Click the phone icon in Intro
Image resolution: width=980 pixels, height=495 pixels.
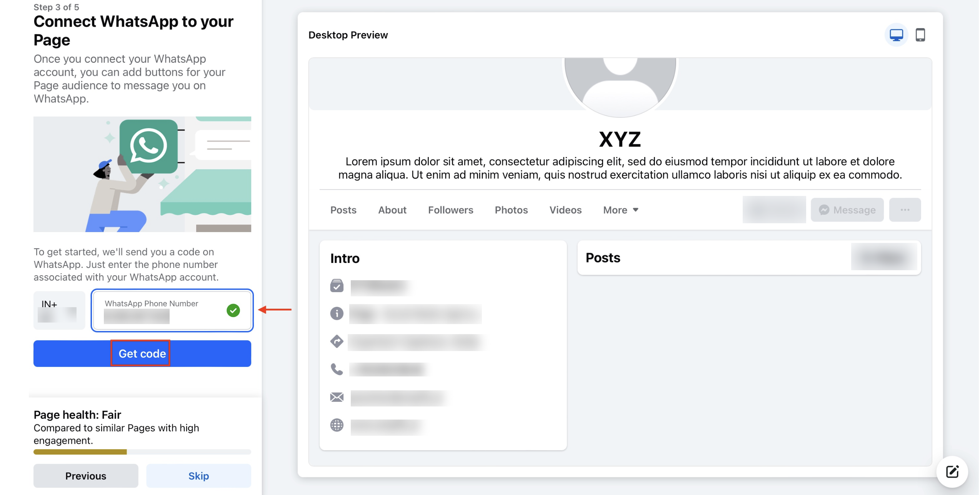[337, 369]
